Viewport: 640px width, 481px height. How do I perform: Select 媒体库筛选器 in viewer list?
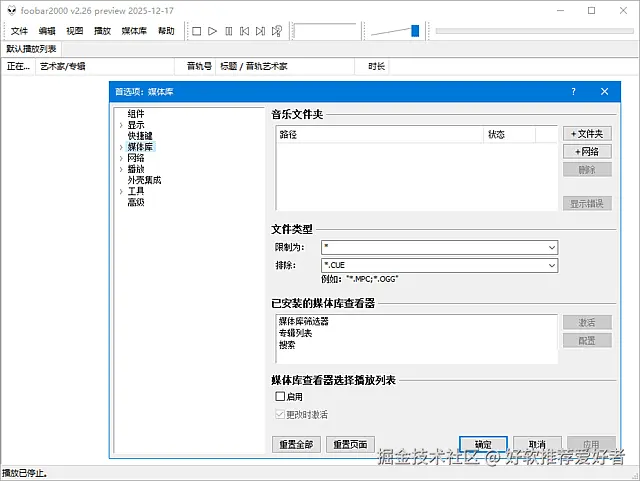tap(304, 321)
